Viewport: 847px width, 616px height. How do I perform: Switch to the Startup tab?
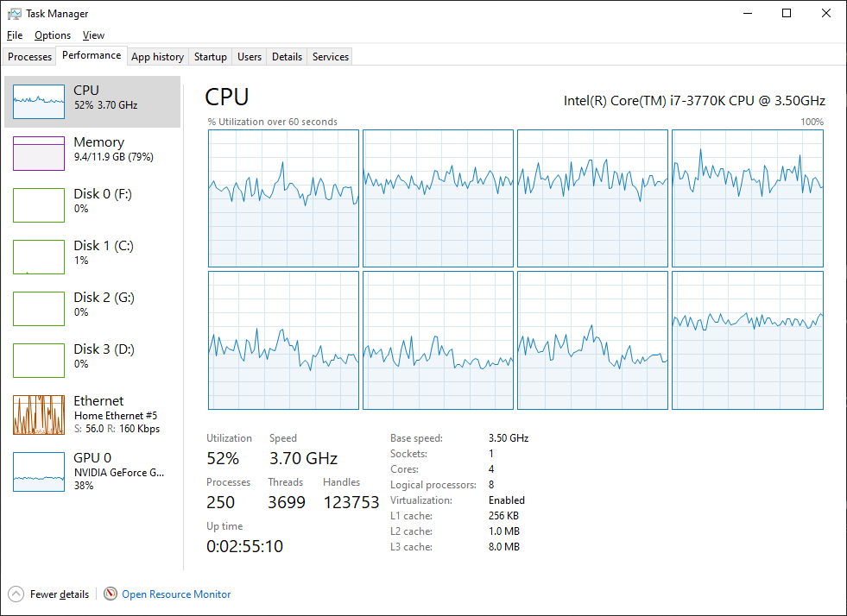point(211,57)
